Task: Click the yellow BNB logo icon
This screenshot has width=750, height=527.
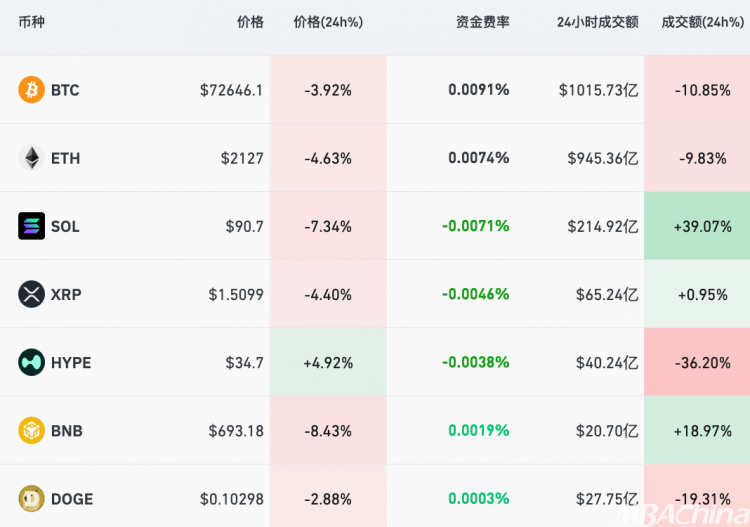Action: pos(32,431)
